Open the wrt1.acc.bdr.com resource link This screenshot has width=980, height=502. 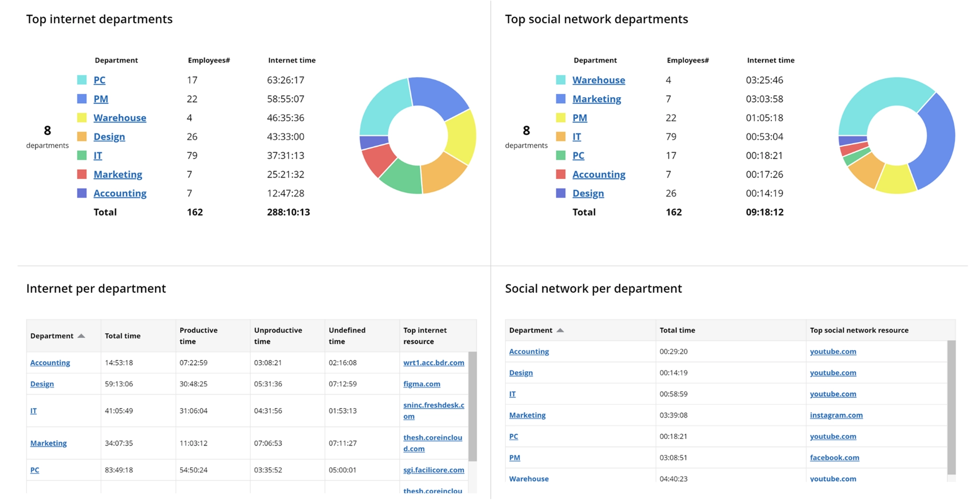pyautogui.click(x=433, y=363)
